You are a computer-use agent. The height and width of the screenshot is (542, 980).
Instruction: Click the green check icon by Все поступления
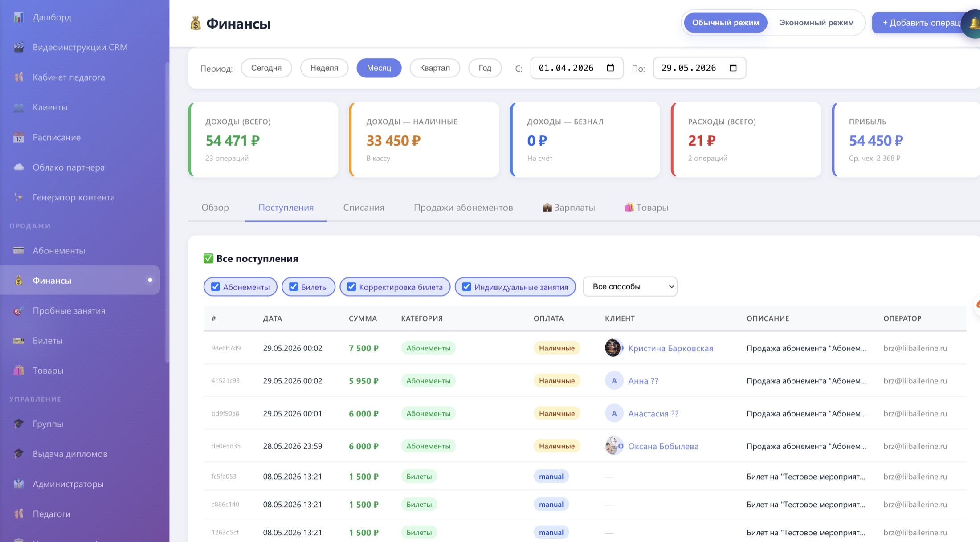(208, 258)
